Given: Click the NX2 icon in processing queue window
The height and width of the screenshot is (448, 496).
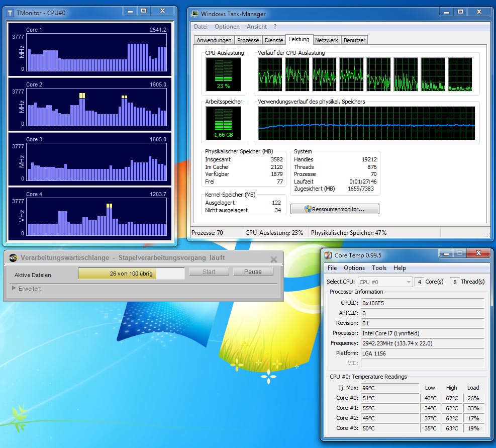Looking at the screenshot, I should [x=13, y=258].
